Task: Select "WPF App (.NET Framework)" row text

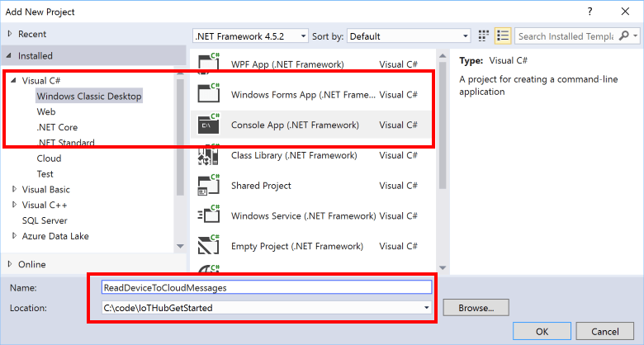Action: [x=287, y=64]
